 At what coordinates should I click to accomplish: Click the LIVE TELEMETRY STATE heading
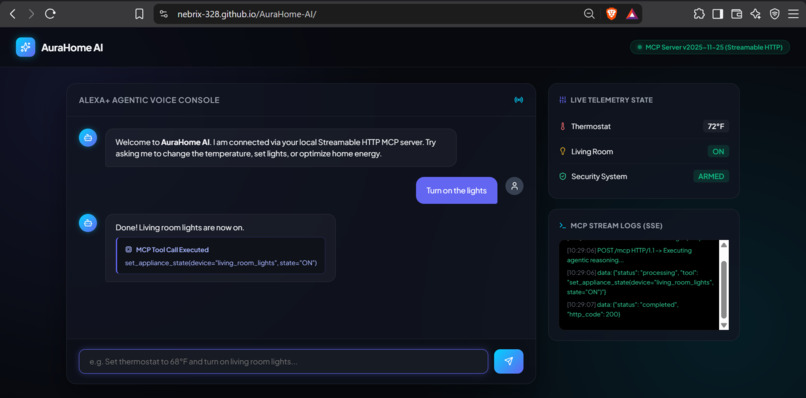point(612,100)
